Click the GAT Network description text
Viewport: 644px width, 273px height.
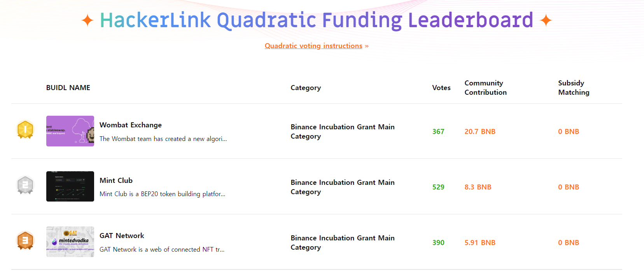[162, 249]
